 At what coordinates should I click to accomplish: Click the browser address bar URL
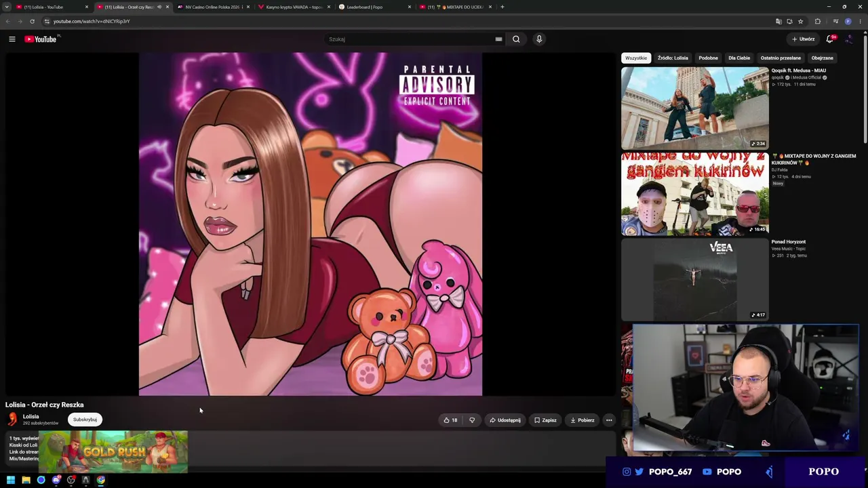tap(92, 21)
